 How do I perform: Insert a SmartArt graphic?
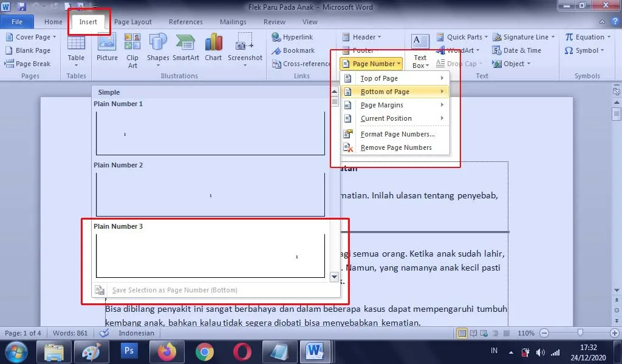[x=186, y=47]
